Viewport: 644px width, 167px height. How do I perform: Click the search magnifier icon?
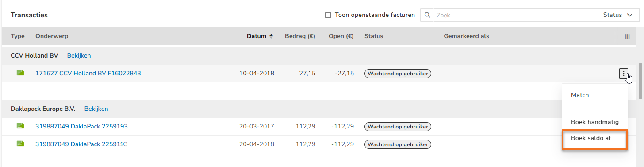(427, 15)
